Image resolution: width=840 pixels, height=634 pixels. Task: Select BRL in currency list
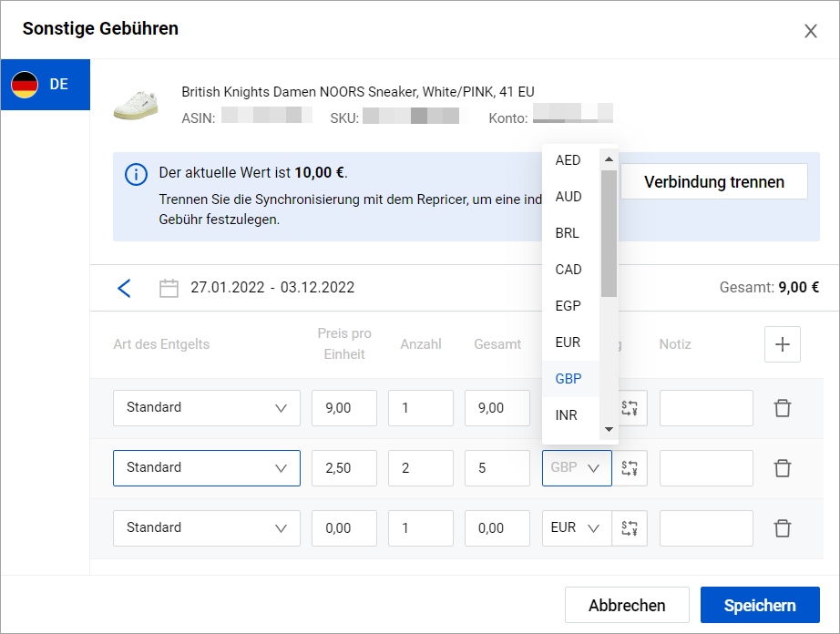570,233
